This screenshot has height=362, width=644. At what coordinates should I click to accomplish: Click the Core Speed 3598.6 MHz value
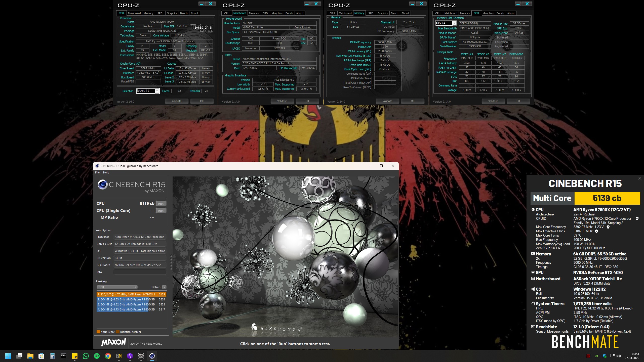pyautogui.click(x=148, y=68)
